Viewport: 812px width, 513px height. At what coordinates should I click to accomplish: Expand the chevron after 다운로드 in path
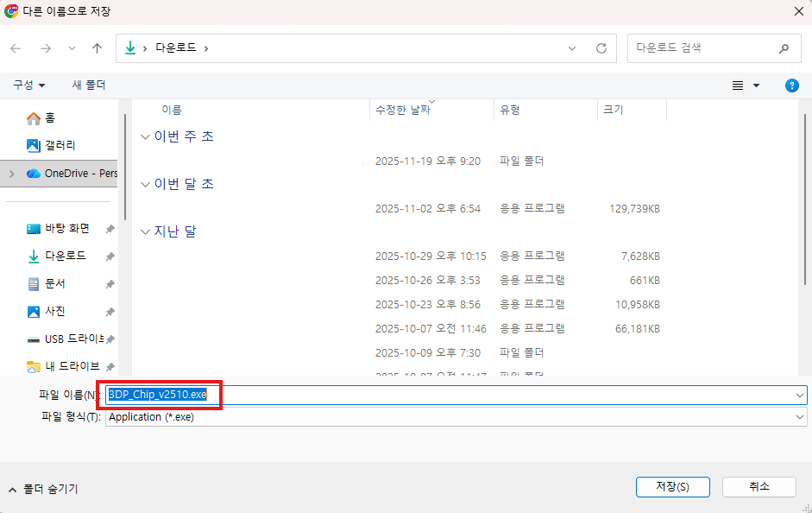coord(206,48)
